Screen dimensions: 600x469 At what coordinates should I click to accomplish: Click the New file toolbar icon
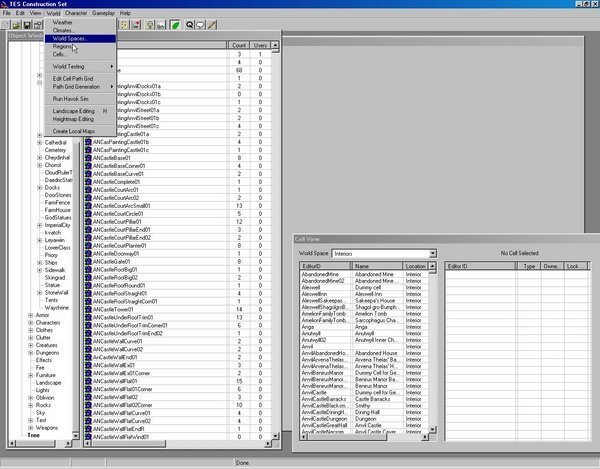tap(5, 25)
